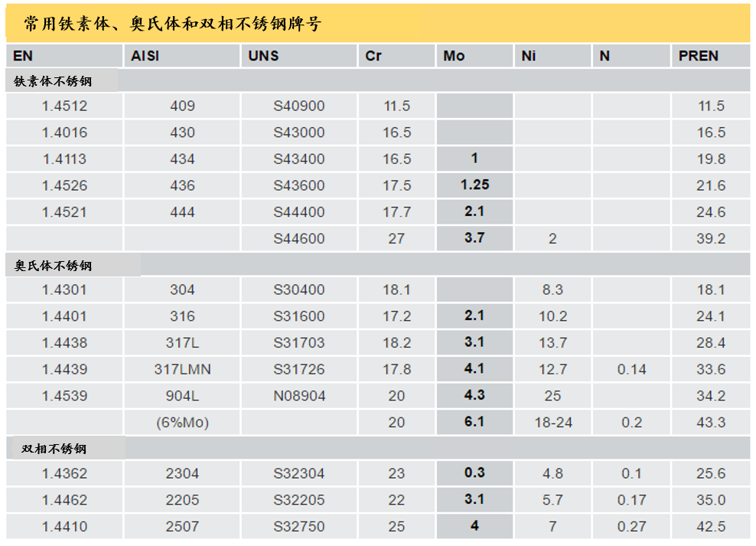Click the Mo column header
Viewport: 756px width, 546px height.
click(454, 56)
